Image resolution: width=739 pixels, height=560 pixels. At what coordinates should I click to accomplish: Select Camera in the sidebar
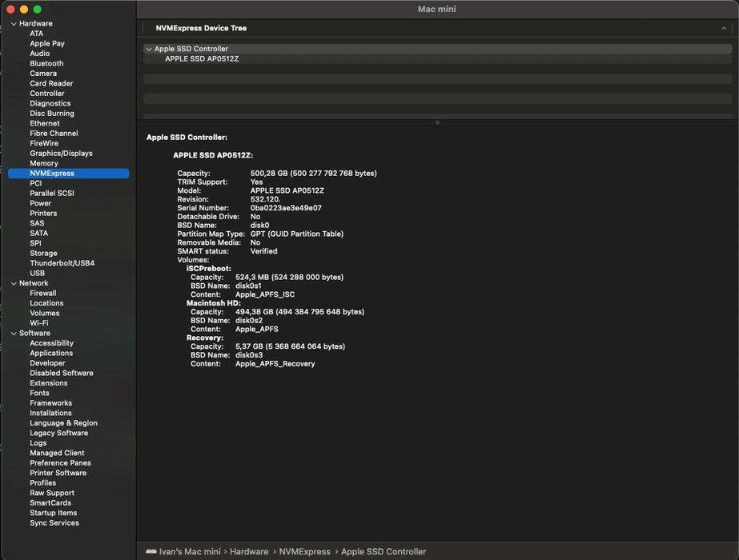click(x=43, y=74)
